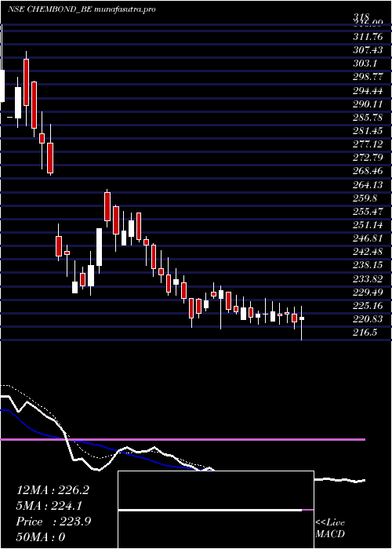Click the 281.45 price axis label
The image size is (392, 549).
click(368, 131)
